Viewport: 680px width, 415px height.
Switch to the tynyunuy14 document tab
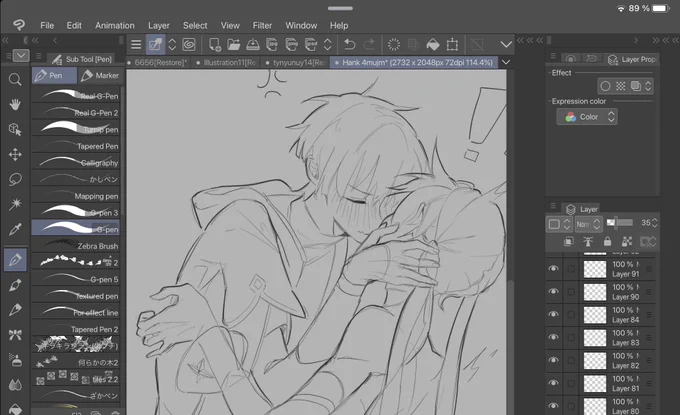click(296, 62)
